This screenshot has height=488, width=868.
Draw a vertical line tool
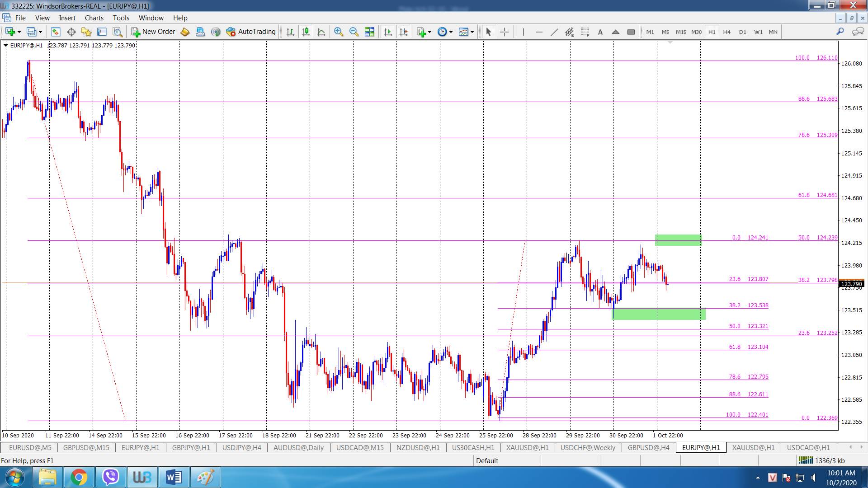[x=524, y=32]
